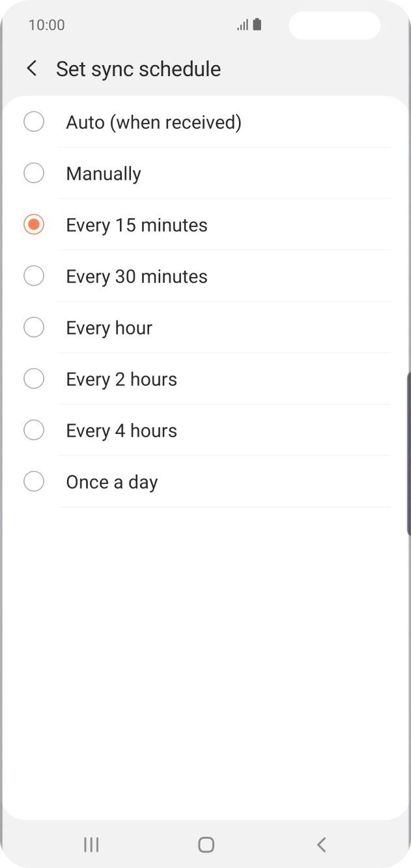Tap the Back navigation key

click(320, 845)
